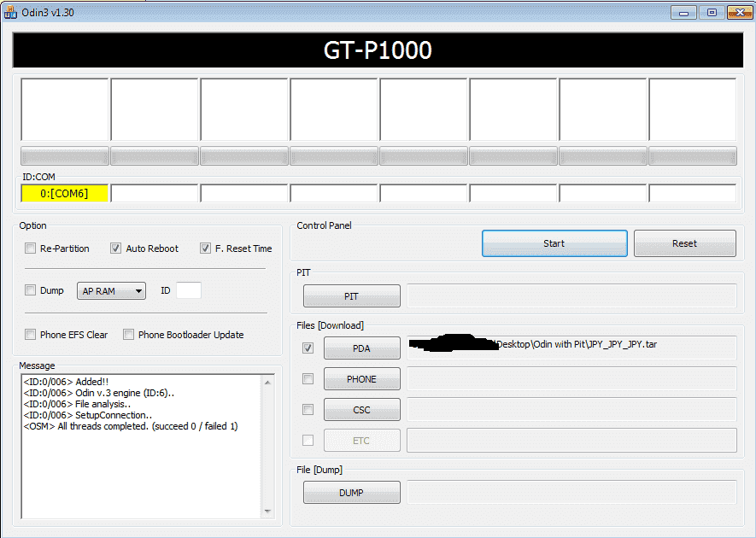This screenshot has width=756, height=538.
Task: Uncheck the PDA file checkbox
Action: pos(308,348)
